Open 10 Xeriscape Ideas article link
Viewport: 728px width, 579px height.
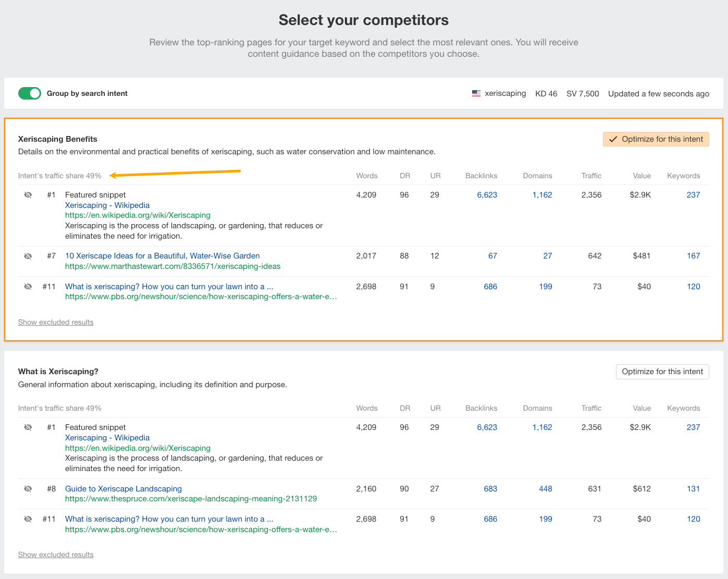click(162, 256)
